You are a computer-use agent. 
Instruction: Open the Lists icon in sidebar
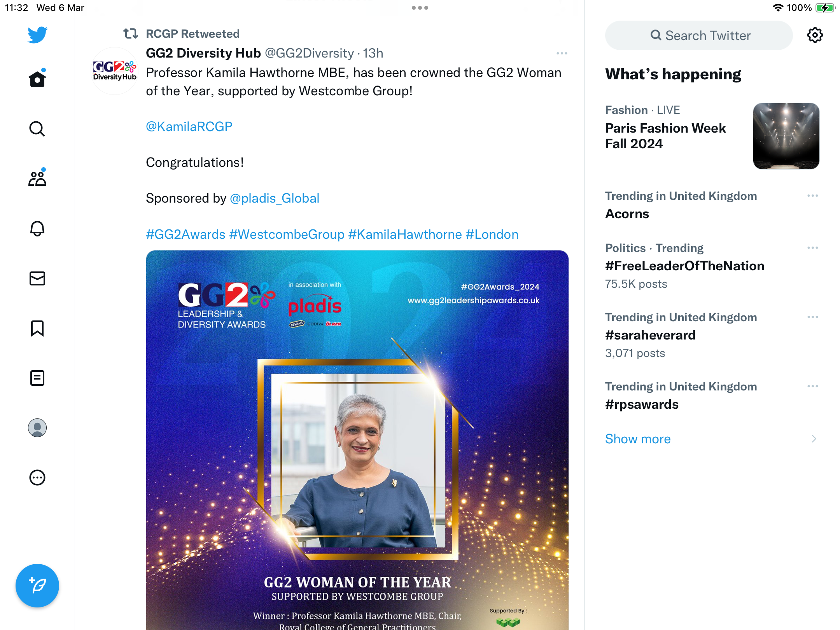(37, 378)
